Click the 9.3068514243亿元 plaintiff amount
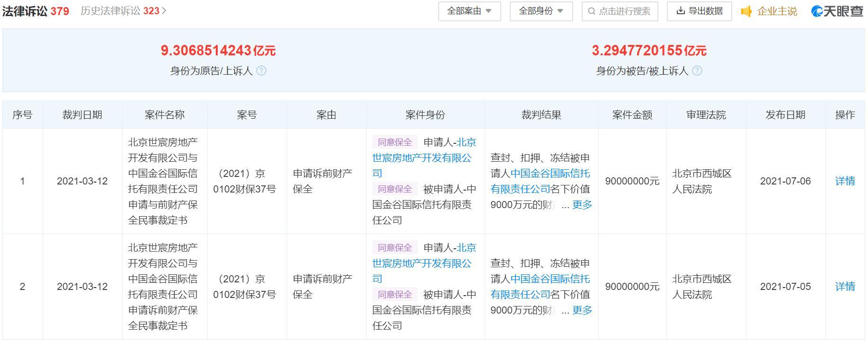Image resolution: width=868 pixels, height=341 pixels. 218,51
